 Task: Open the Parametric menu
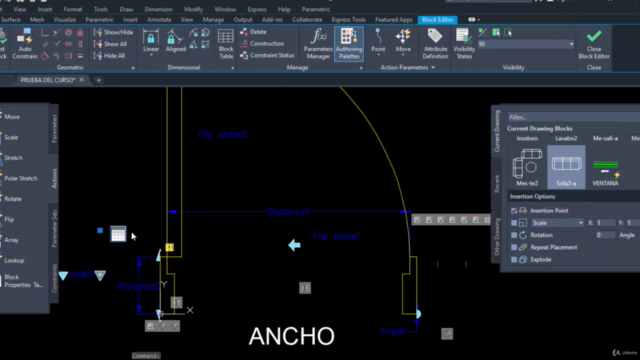[x=316, y=9]
